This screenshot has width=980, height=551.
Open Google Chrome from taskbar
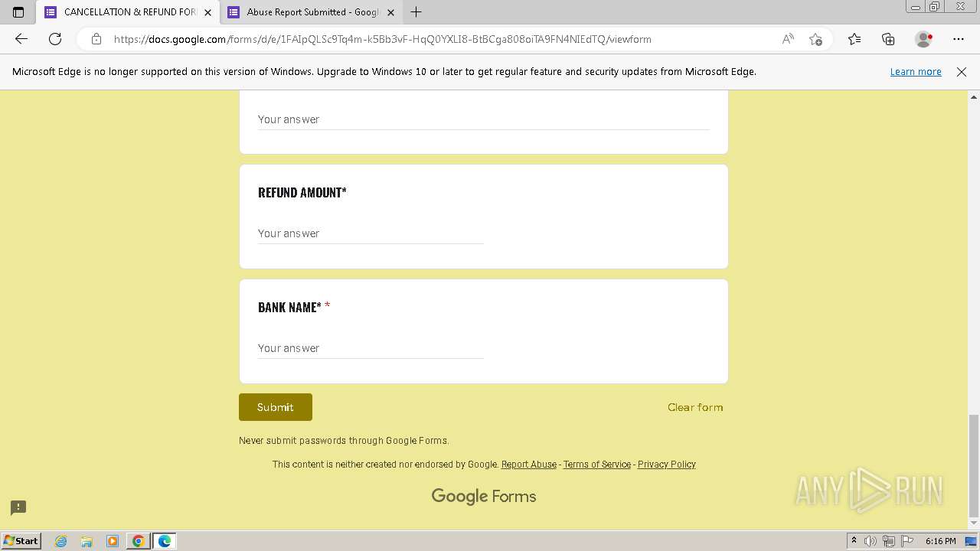pyautogui.click(x=138, y=541)
